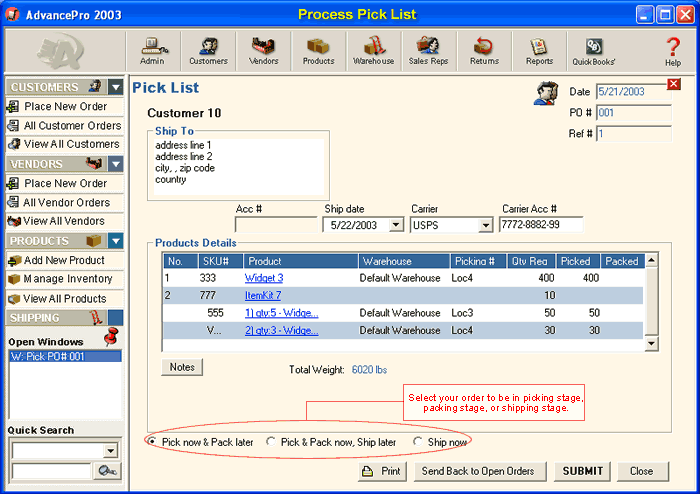Open the QuickBooks toolbar icon
The width and height of the screenshot is (700, 494).
[594, 51]
